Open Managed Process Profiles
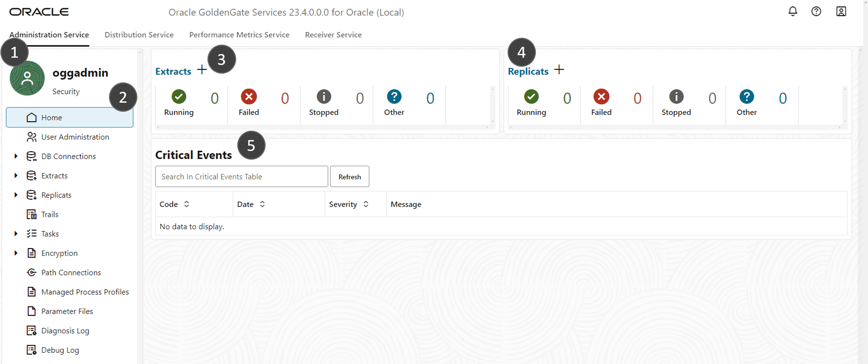This screenshot has width=868, height=364. (x=85, y=291)
